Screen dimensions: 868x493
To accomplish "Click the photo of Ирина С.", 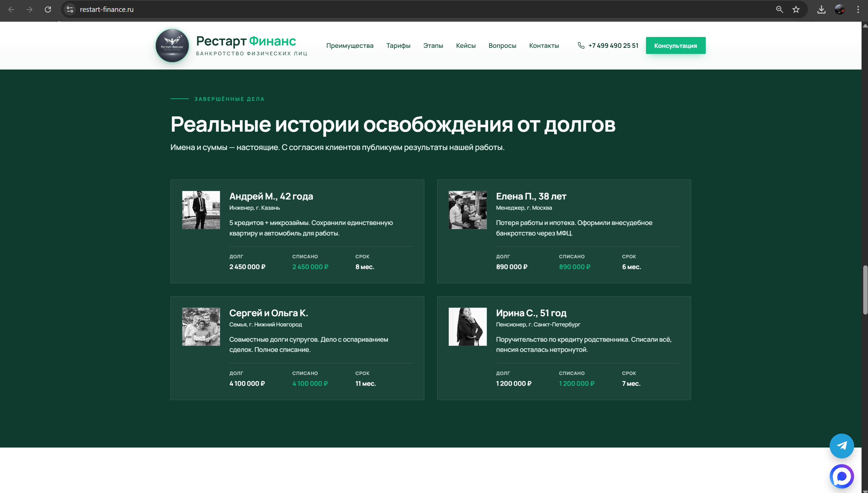I will (x=467, y=326).
